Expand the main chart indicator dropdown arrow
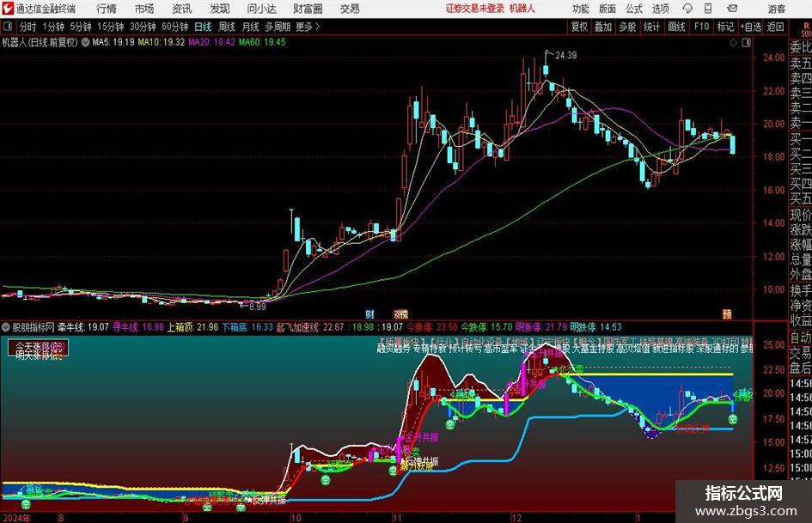 click(x=85, y=42)
